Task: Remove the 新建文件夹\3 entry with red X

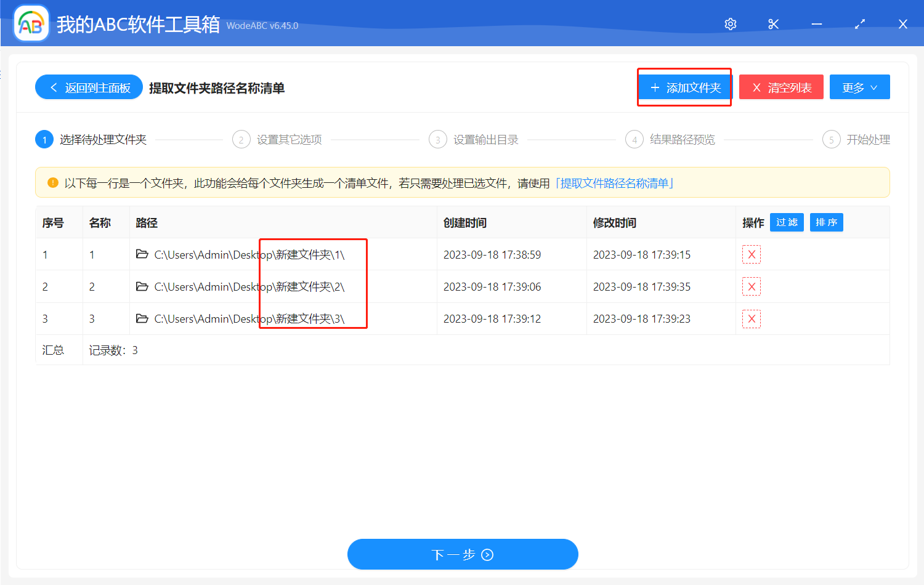Action: point(751,318)
